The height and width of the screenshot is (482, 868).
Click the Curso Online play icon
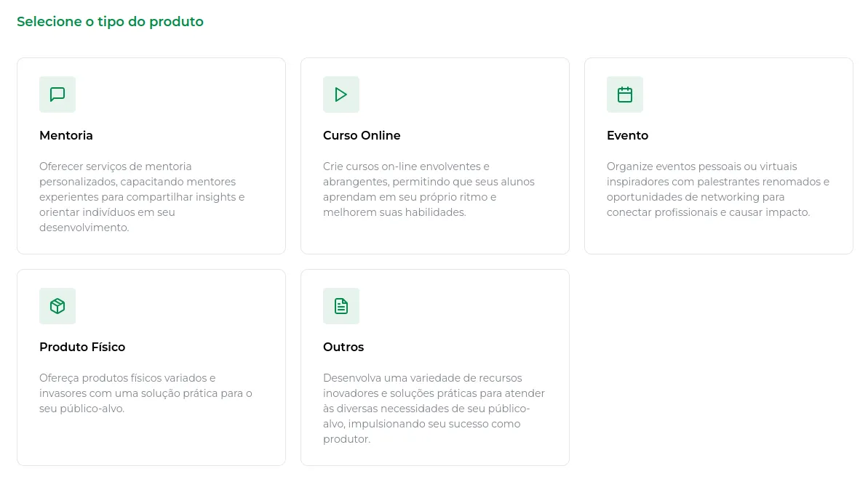(x=341, y=95)
